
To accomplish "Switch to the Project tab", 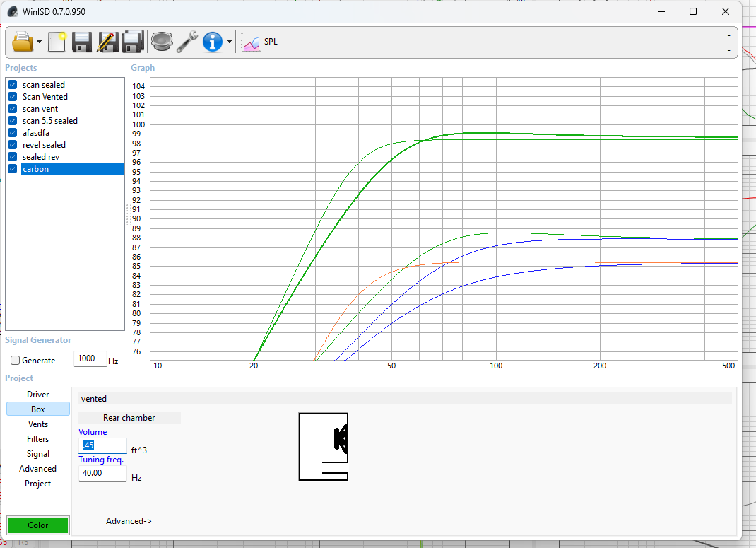I will pos(38,484).
